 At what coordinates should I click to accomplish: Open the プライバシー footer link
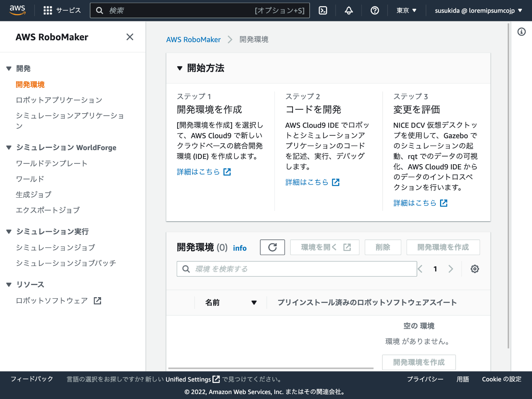coord(425,379)
